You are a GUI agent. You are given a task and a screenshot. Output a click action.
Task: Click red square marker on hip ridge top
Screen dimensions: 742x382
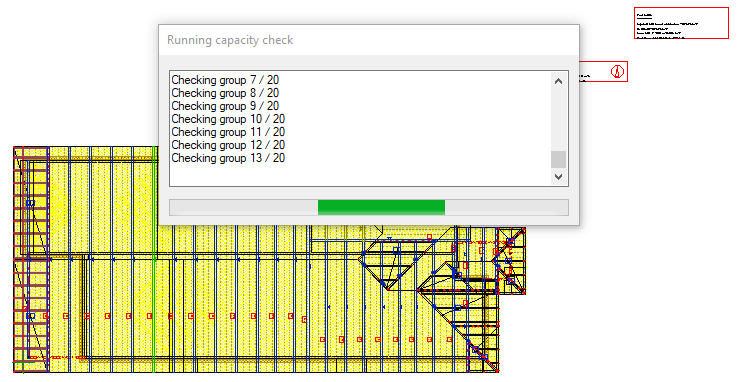[x=429, y=237]
